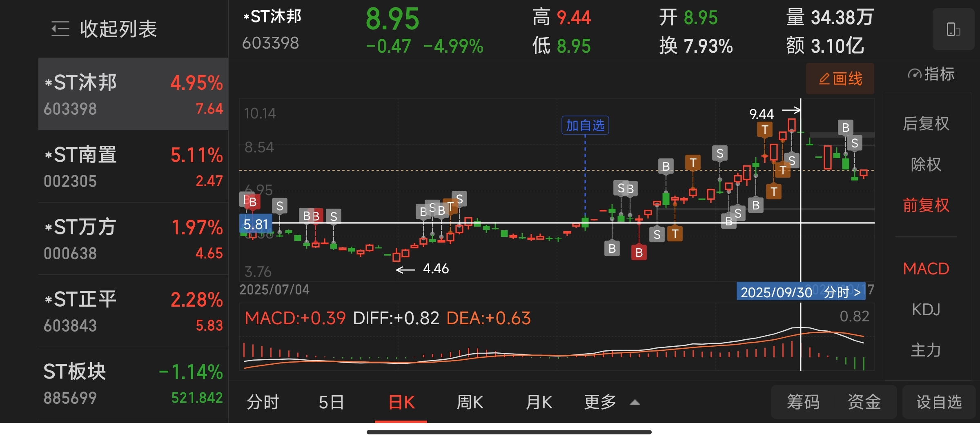The height and width of the screenshot is (441, 980).
Task: Click the blue 加自选 chart marker
Action: [x=585, y=125]
